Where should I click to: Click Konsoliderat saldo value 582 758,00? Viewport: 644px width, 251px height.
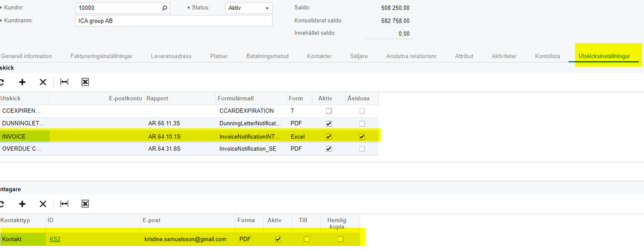point(395,21)
